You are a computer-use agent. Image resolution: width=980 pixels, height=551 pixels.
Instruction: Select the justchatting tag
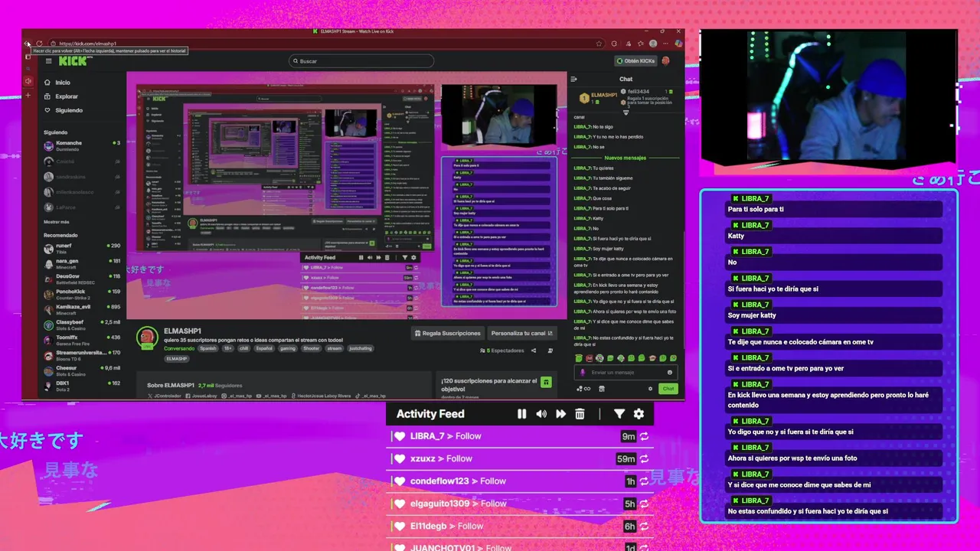click(x=360, y=348)
